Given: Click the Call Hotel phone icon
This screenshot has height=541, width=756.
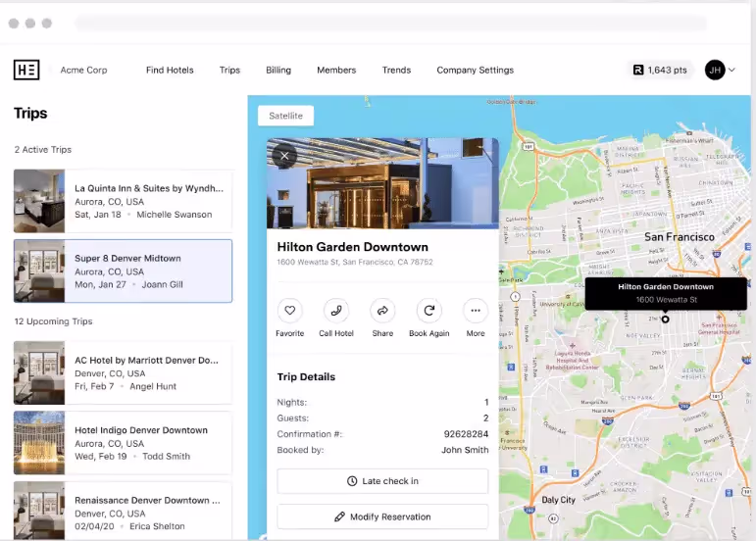Looking at the screenshot, I should (x=336, y=311).
